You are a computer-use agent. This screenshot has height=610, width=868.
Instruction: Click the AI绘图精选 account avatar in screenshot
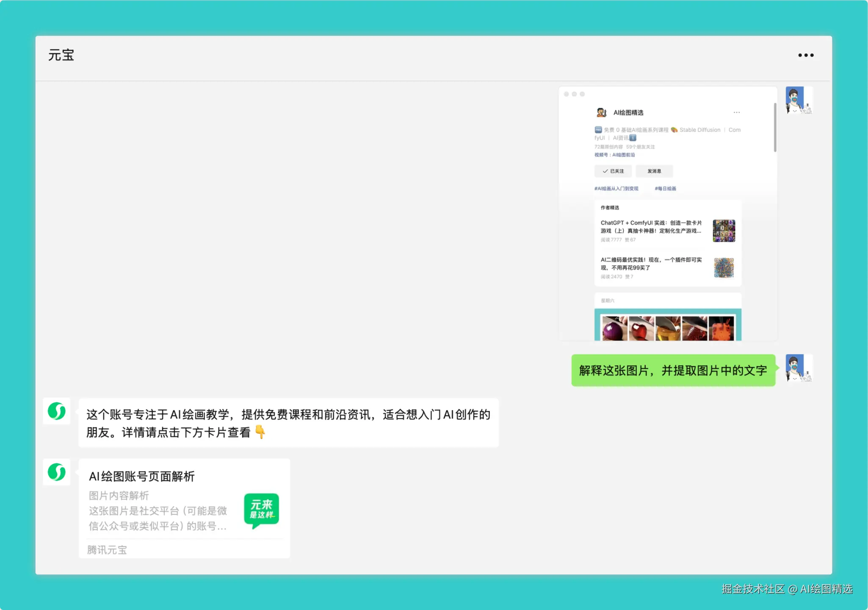click(601, 112)
